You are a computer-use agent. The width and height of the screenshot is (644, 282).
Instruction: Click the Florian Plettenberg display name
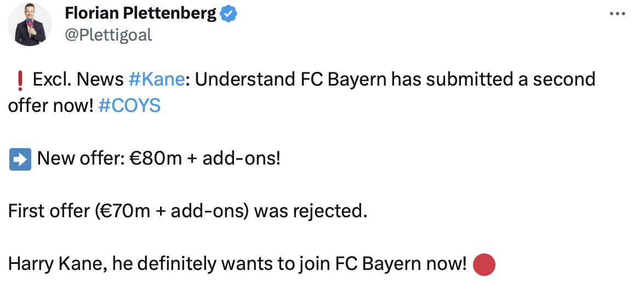[140, 13]
